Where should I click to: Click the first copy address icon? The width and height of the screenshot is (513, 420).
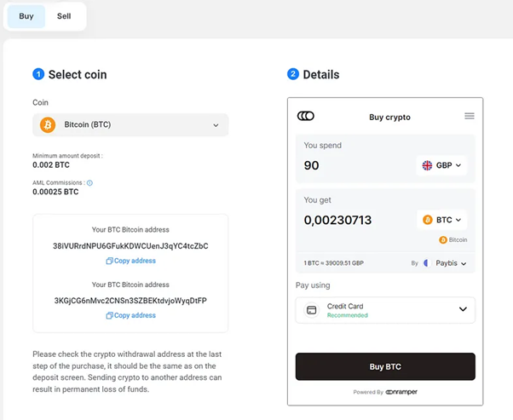click(109, 261)
